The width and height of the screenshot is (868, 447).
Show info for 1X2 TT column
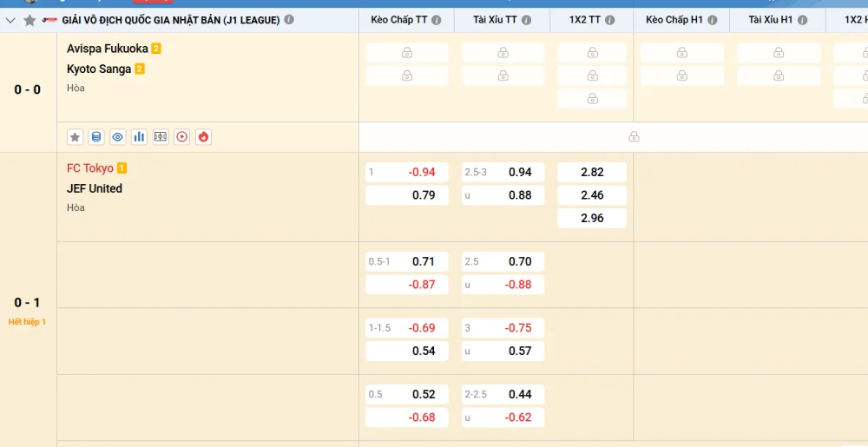[609, 21]
